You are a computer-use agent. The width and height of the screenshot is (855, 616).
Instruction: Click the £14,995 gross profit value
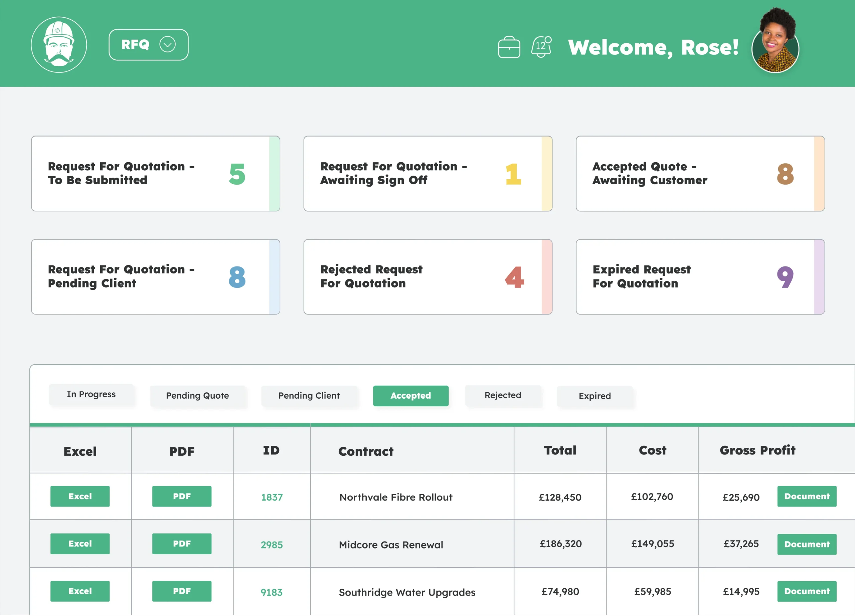pos(741,592)
